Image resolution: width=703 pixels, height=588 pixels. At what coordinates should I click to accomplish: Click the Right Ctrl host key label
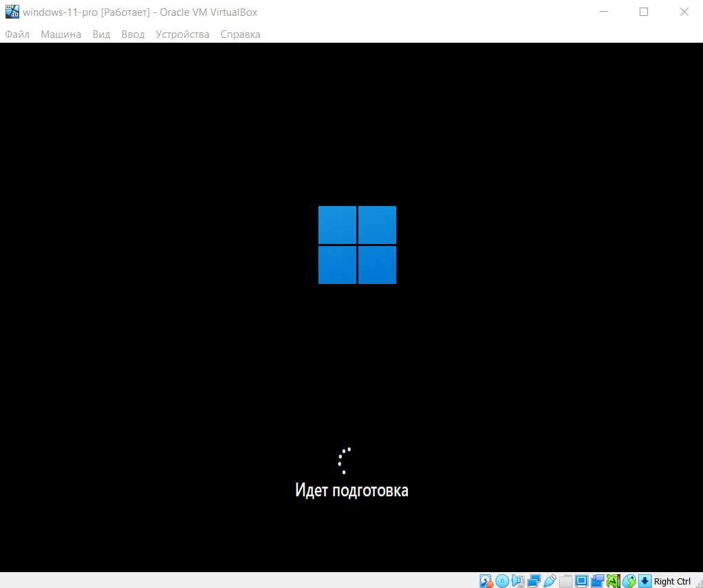tap(672, 581)
